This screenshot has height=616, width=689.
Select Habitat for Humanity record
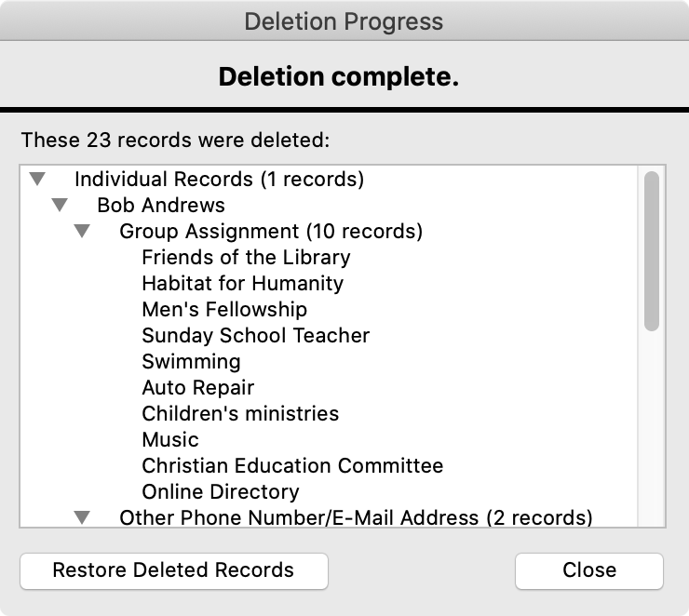click(242, 283)
